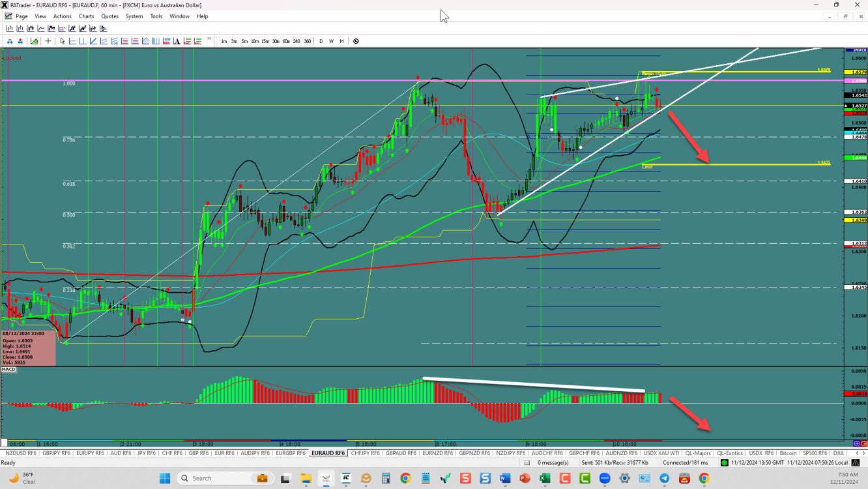The image size is (868, 489).
Task: Select the crosshair cursor tool
Action: (x=48, y=41)
